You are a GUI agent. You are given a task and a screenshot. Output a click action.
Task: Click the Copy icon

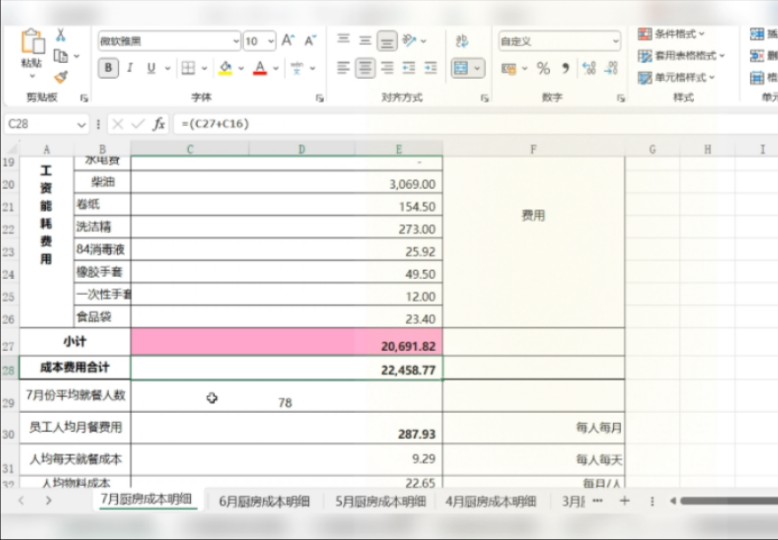[61, 56]
